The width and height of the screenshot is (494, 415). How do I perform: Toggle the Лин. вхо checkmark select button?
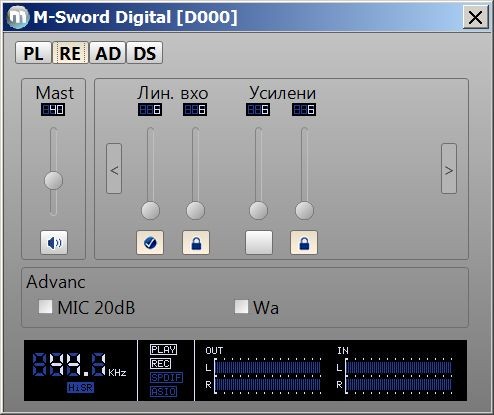[x=150, y=243]
